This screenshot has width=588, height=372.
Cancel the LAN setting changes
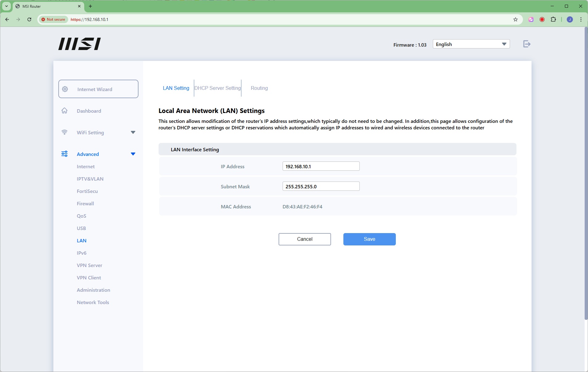pos(304,239)
